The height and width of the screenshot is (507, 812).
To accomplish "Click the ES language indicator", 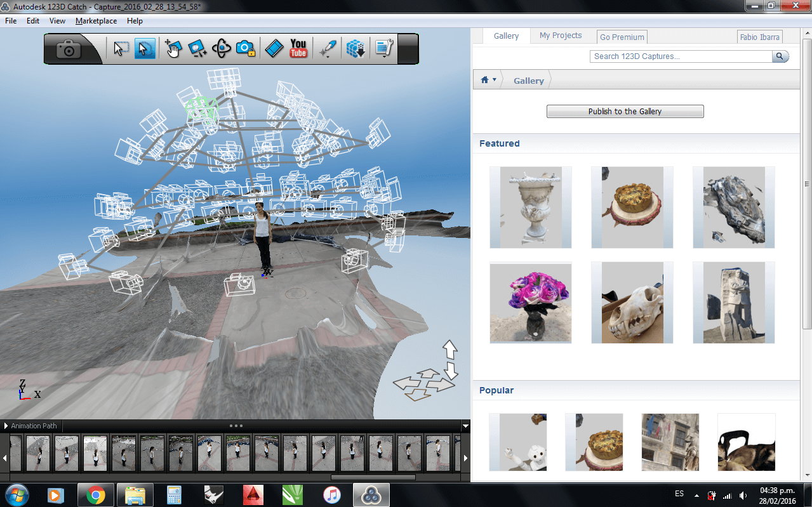I will (x=679, y=494).
